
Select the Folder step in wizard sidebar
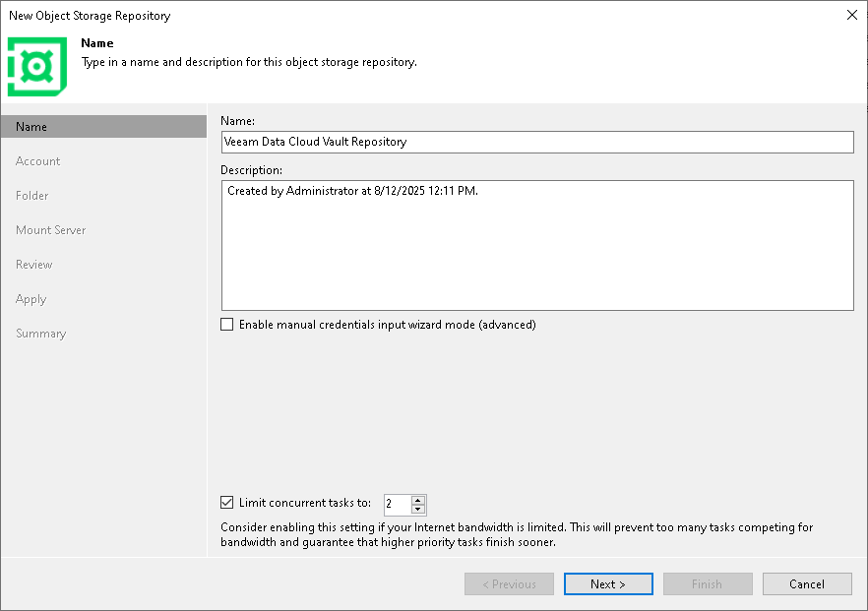pyautogui.click(x=32, y=196)
